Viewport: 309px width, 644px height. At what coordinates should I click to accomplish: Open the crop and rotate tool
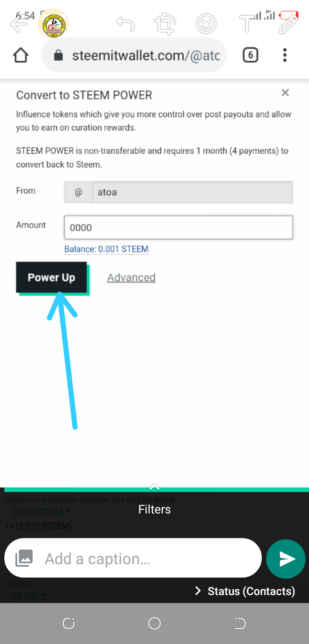165,24
